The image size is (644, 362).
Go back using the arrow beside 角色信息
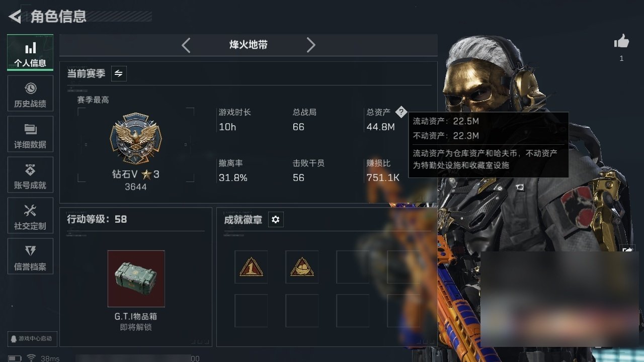pos(15,16)
